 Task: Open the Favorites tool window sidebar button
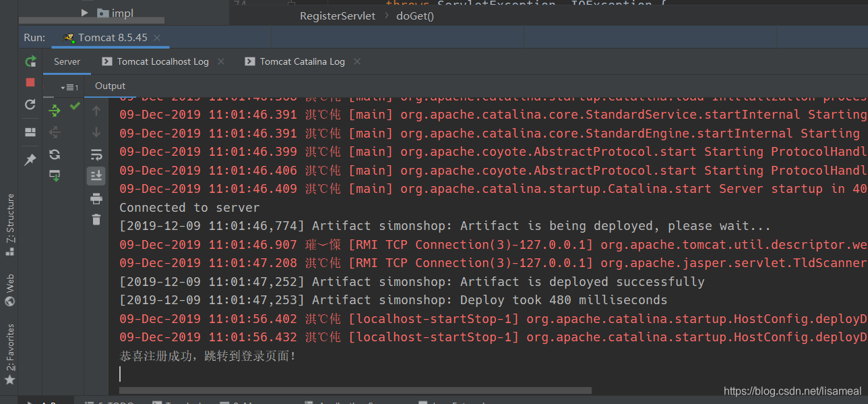coord(10,355)
